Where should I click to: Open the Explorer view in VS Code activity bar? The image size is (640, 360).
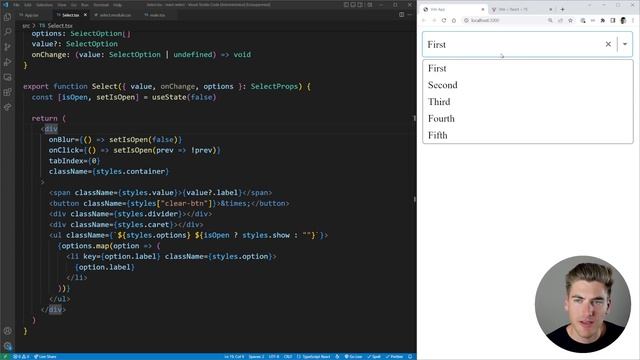pos(7,17)
